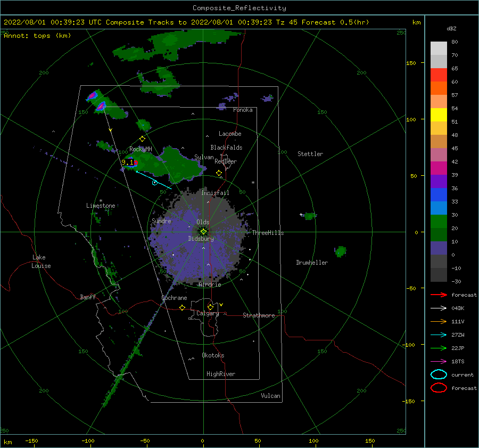Click the Vulcan town label
This screenshot has height=448, width=479.
tap(270, 396)
